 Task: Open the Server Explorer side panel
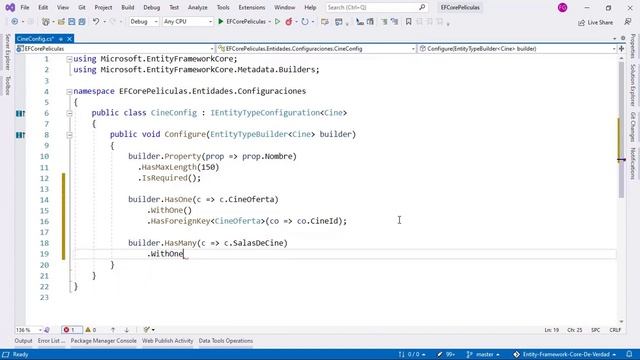coord(7,52)
